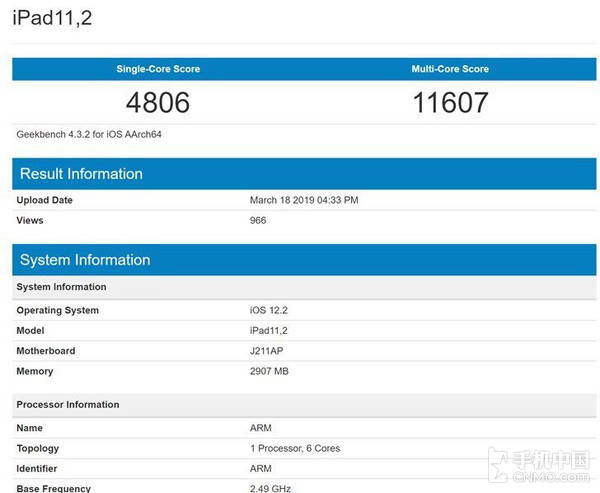Image resolution: width=600 pixels, height=493 pixels.
Task: Click the Processor Information subheader
Action: click(67, 405)
